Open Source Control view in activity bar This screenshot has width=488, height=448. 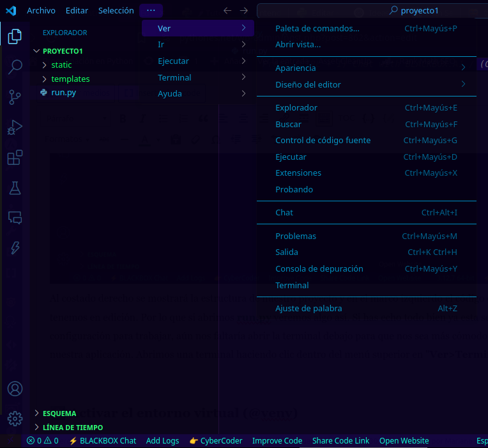point(15,97)
